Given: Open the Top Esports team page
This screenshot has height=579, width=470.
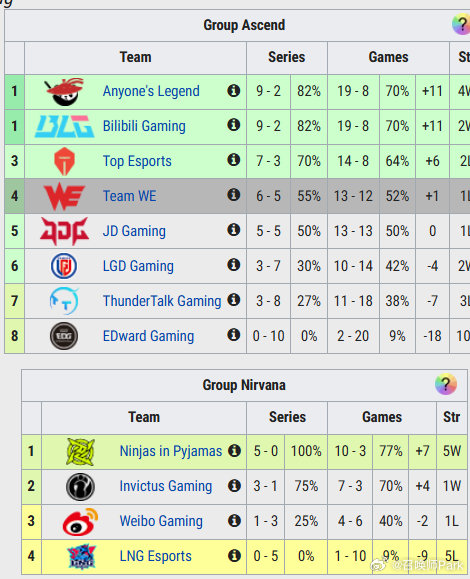Looking at the screenshot, I should pyautogui.click(x=137, y=161).
